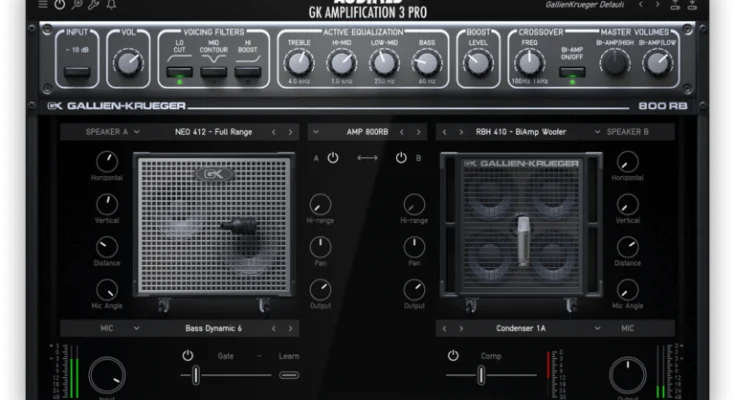The image size is (735, 400).
Task: Click the magnifier icon in the top toolbar
Action: (77, 5)
